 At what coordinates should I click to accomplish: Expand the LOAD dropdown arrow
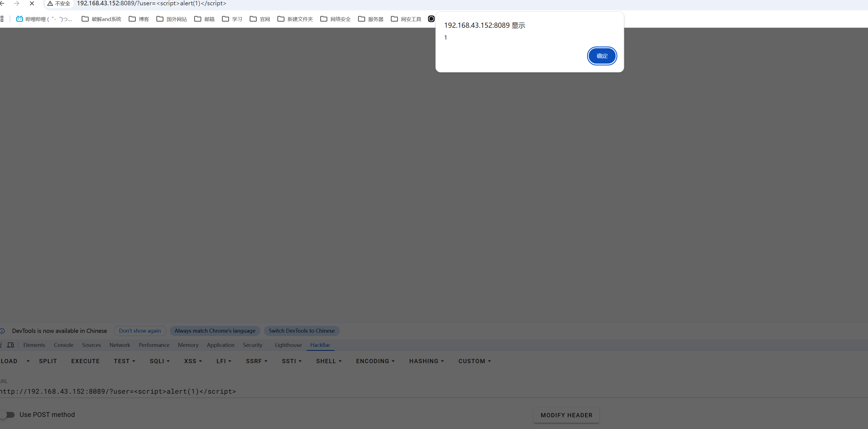tap(28, 361)
